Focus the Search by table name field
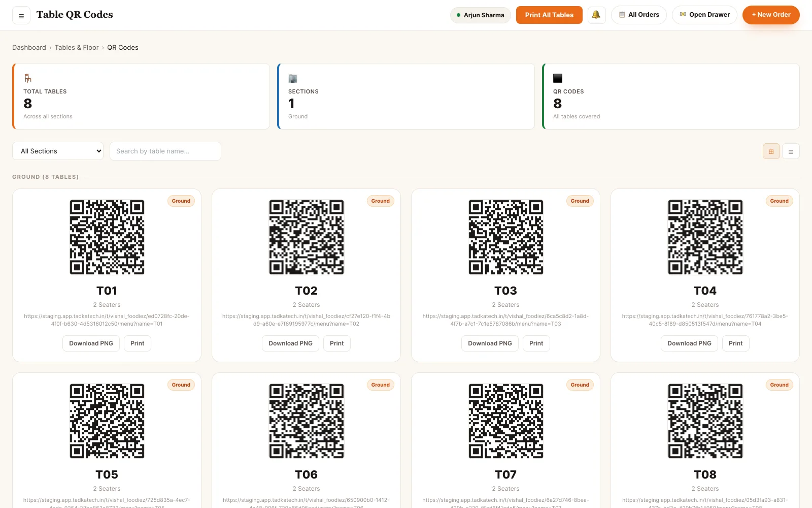Screen dimensions: 812x508 [165, 151]
